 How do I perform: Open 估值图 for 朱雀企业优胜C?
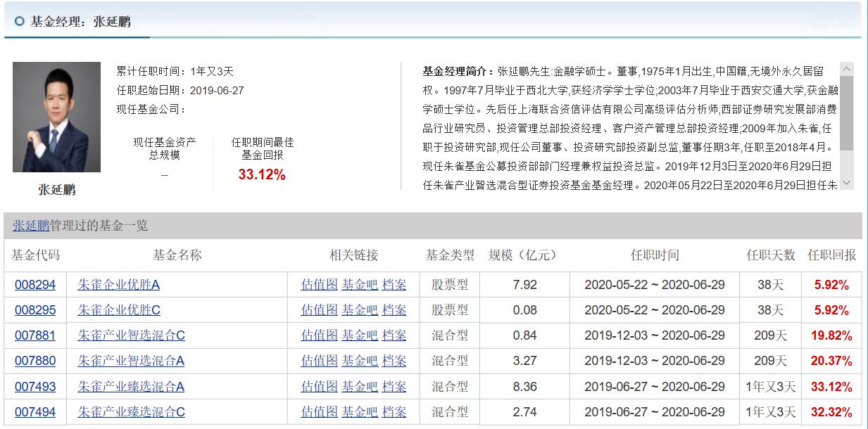(320, 310)
